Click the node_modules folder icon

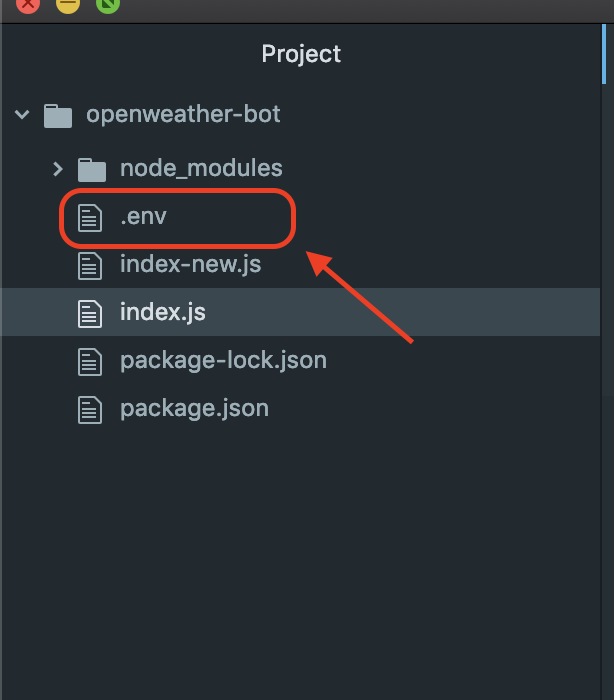pos(92,169)
